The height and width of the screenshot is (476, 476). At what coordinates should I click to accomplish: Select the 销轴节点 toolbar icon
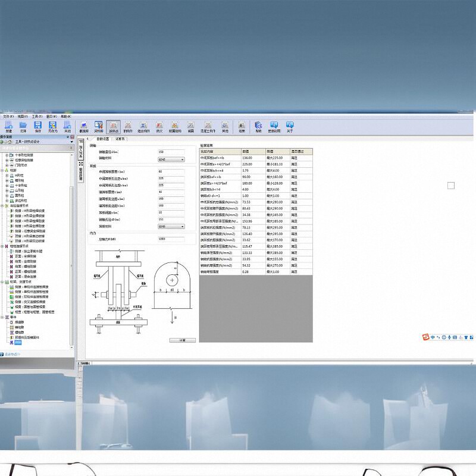click(112, 126)
